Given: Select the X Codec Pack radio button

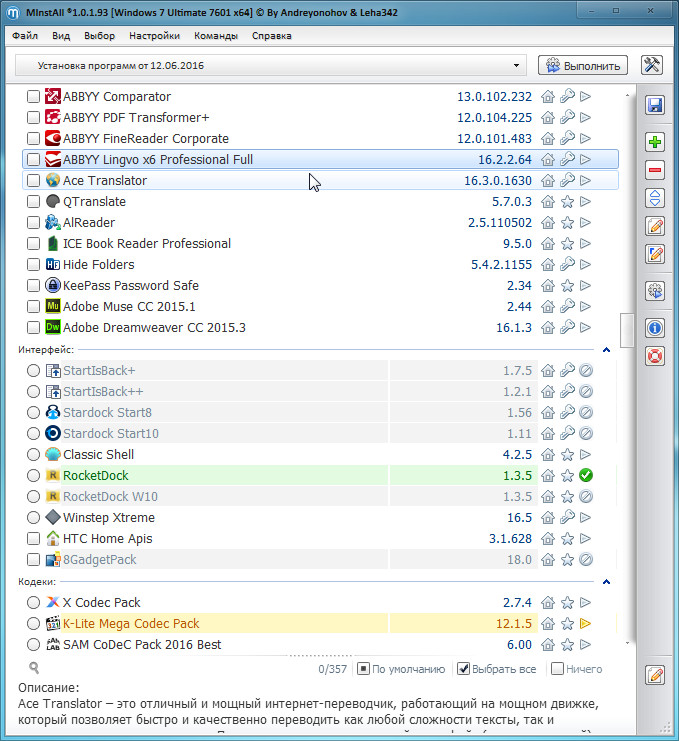Looking at the screenshot, I should 33,603.
